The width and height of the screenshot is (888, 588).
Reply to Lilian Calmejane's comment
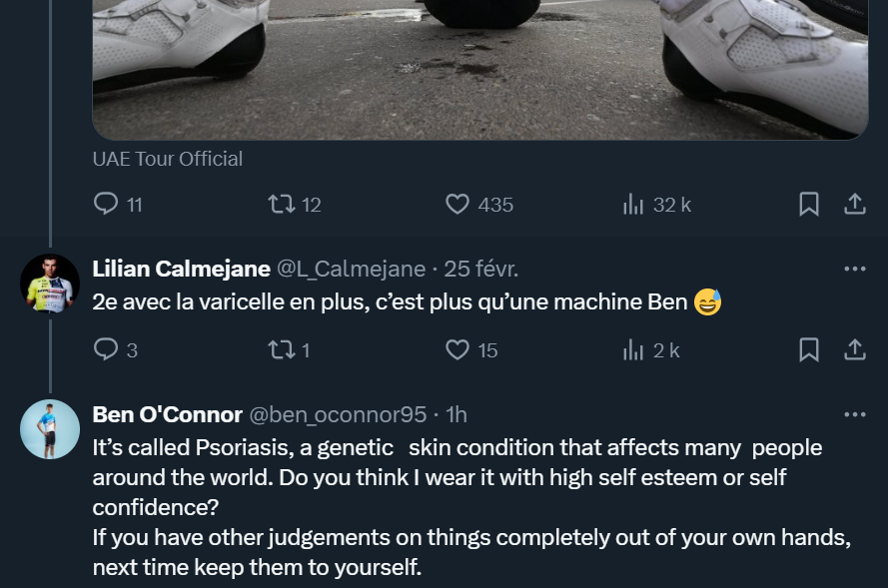pyautogui.click(x=106, y=349)
